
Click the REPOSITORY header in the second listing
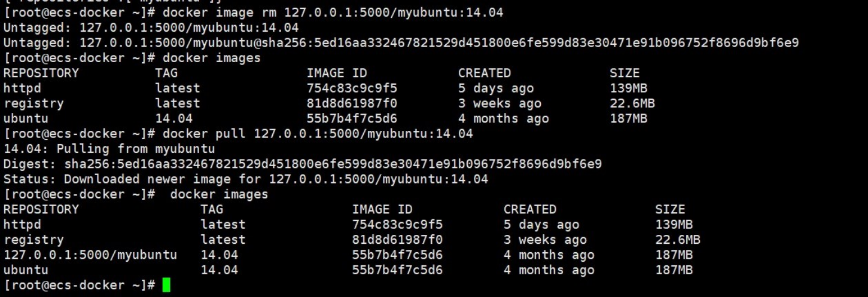(41, 210)
